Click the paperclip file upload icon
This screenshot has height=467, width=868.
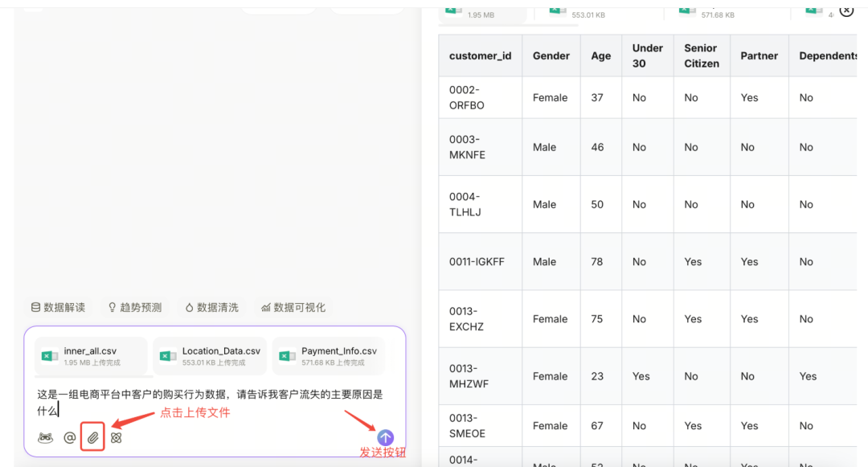pyautogui.click(x=91, y=437)
